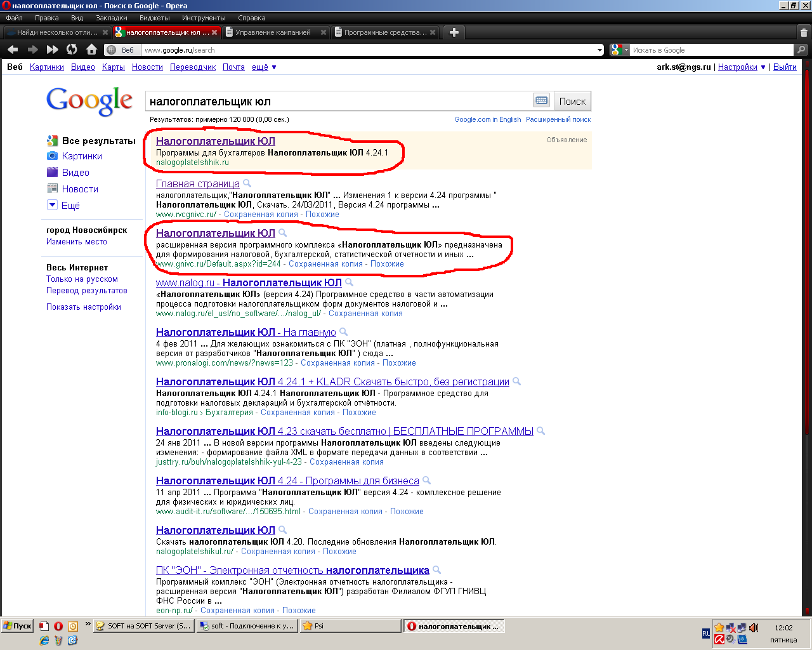Open the closed tabs trash icon
This screenshot has width=812, height=650.
click(x=804, y=32)
